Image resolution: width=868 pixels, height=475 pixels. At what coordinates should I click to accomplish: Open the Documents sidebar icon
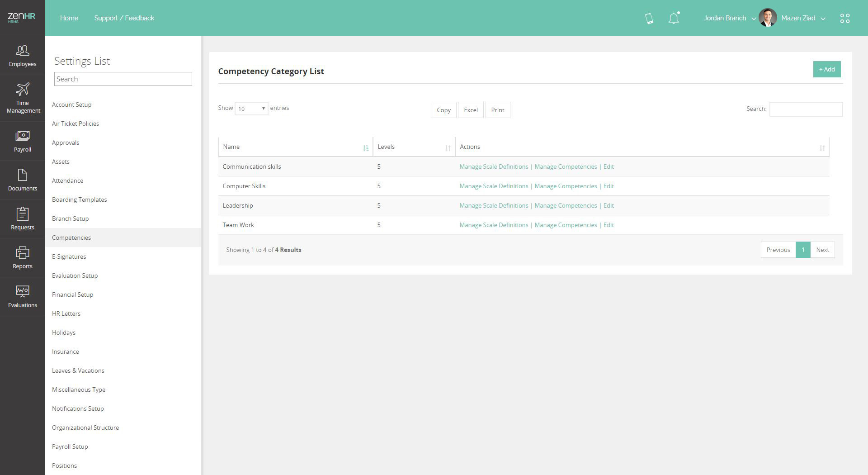tap(22, 175)
